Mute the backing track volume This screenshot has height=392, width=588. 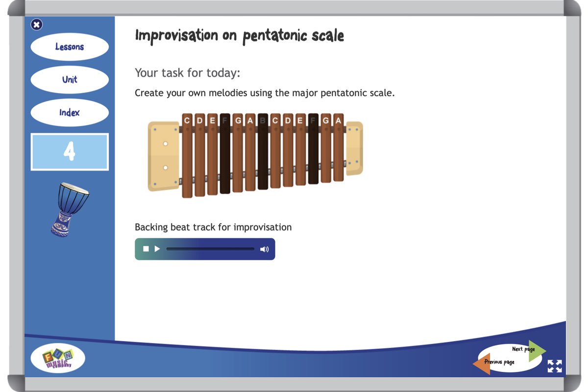point(264,249)
